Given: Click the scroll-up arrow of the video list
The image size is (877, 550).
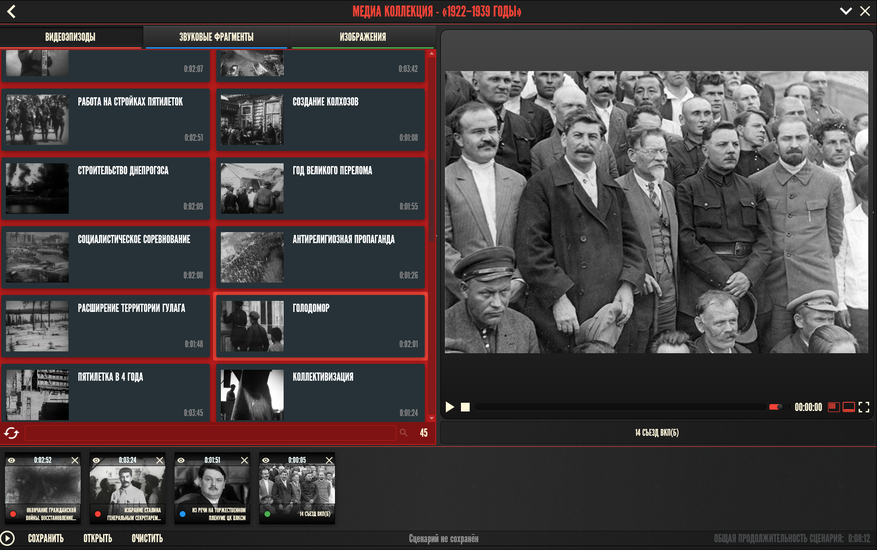Looking at the screenshot, I should point(431,54).
